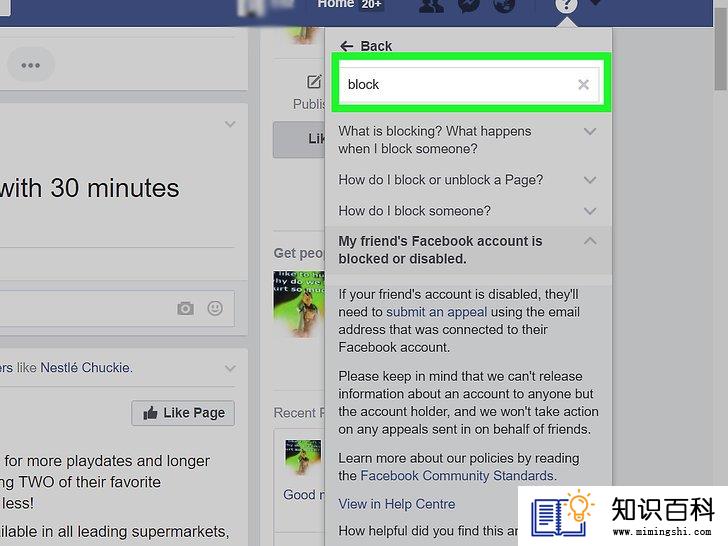Click the help question mark icon
Viewport: 728px width, 546px height.
[566, 6]
